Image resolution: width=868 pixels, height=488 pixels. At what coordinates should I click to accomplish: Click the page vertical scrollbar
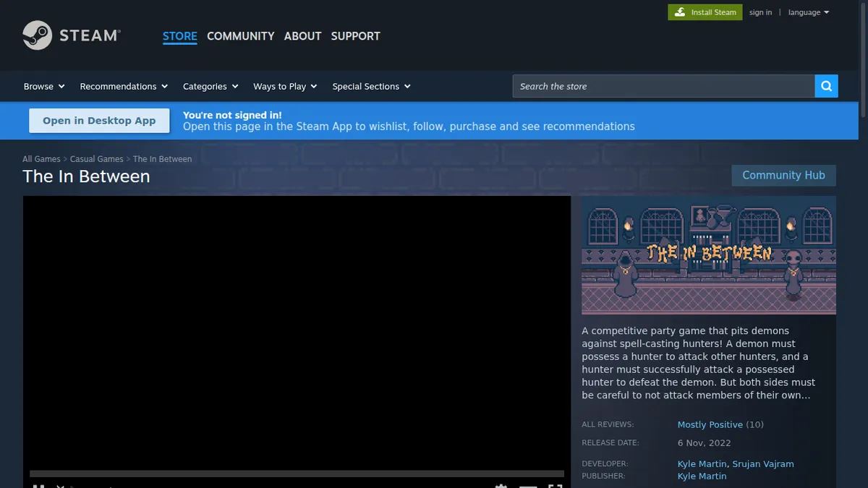pos(864,61)
